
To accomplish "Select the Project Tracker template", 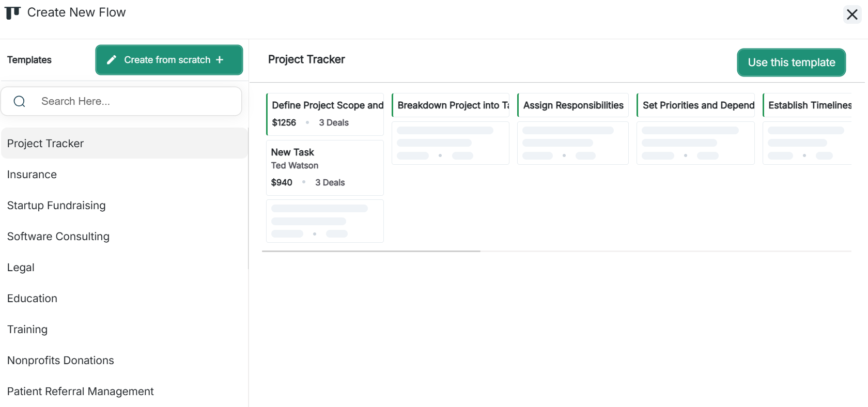I will tap(45, 144).
